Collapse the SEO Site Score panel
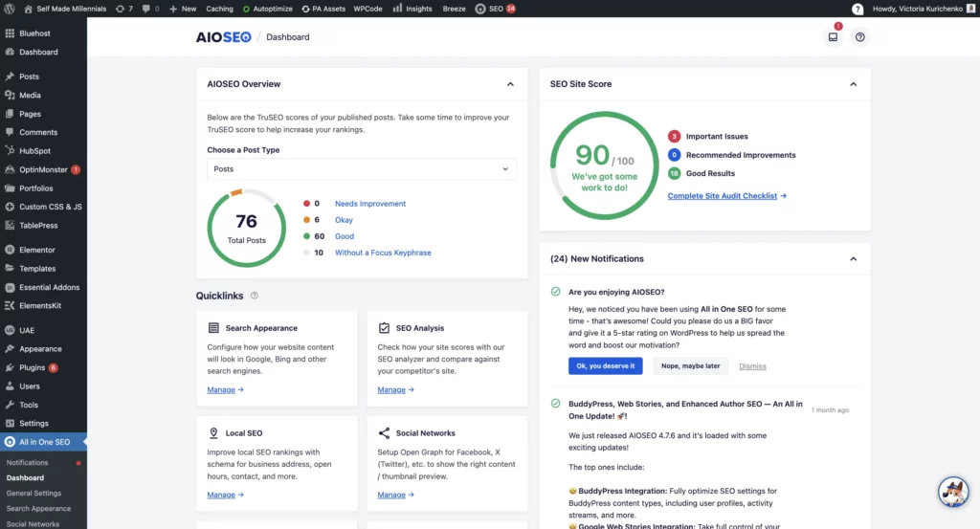 853,84
